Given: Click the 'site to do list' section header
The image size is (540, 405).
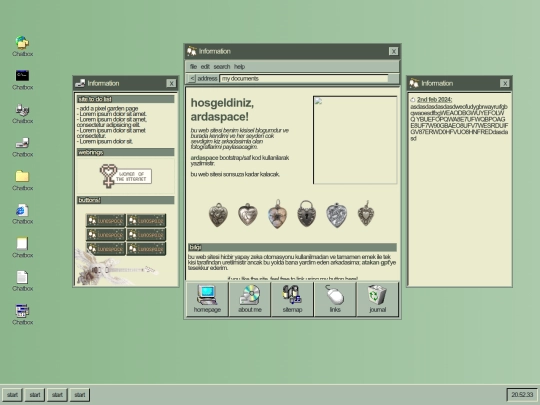Looking at the screenshot, I should click(125, 99).
